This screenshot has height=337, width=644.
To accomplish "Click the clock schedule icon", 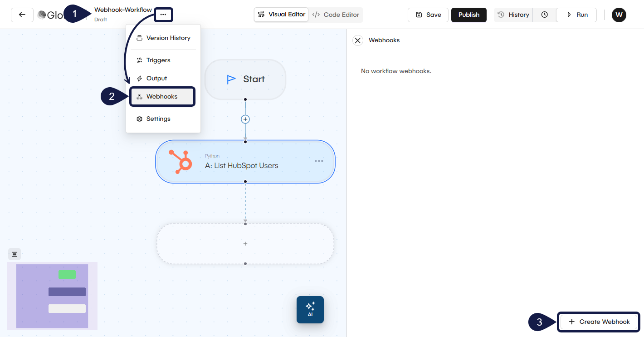I will coord(544,15).
